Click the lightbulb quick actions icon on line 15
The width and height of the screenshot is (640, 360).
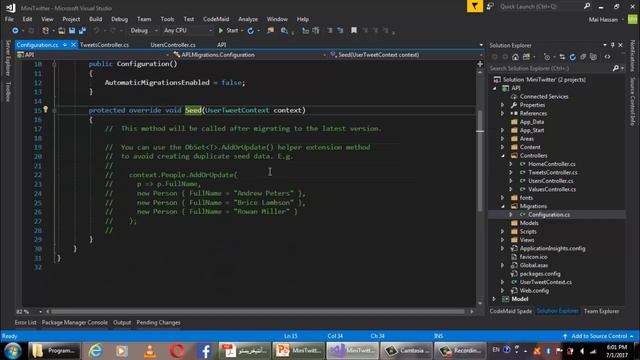46,109
